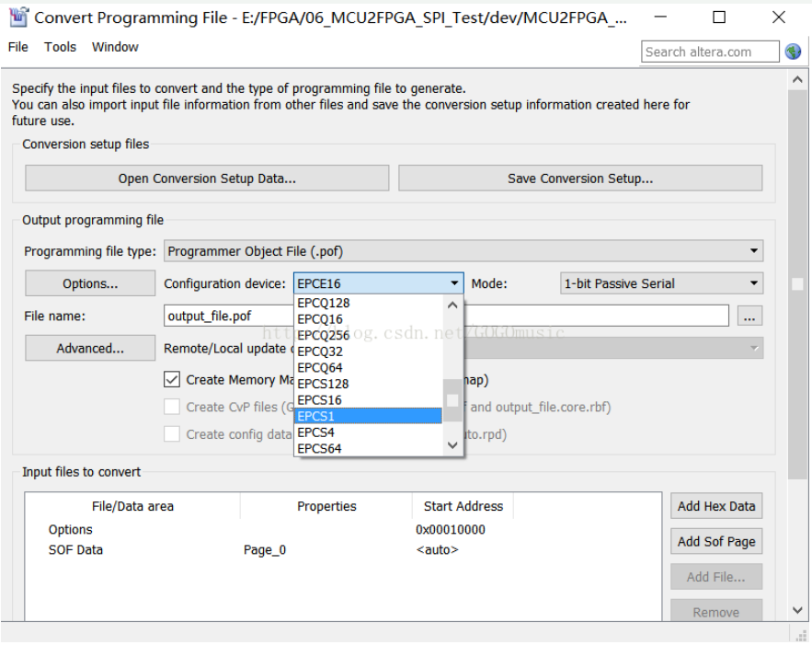The width and height of the screenshot is (812, 645).
Task: Click the browse ... button for file name
Action: pos(749,316)
